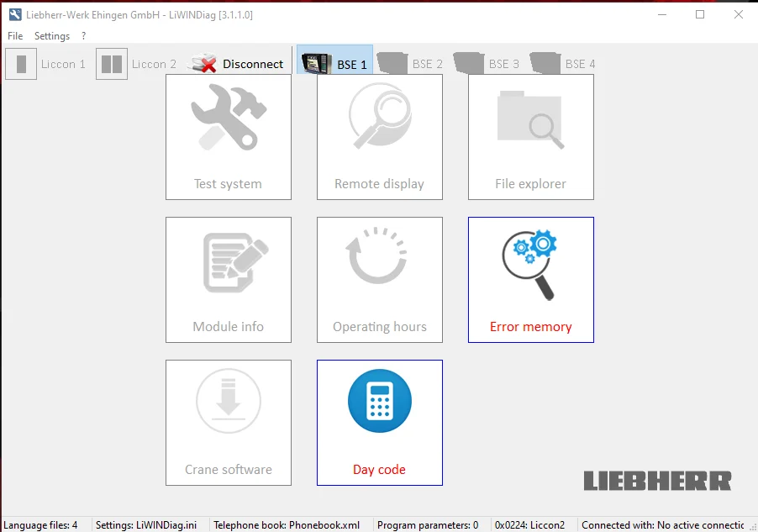
Task: Click 'Telephone book: Phonebook.xml' status entry
Action: coord(287,525)
